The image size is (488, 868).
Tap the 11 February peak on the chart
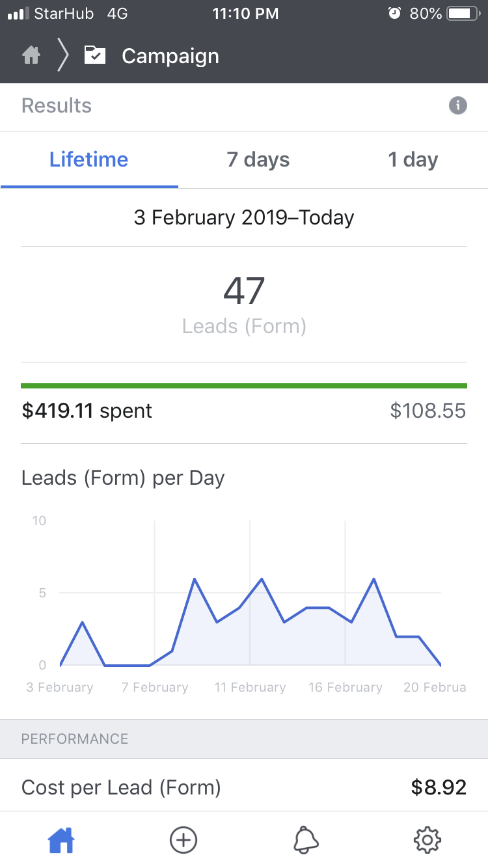coord(262,579)
